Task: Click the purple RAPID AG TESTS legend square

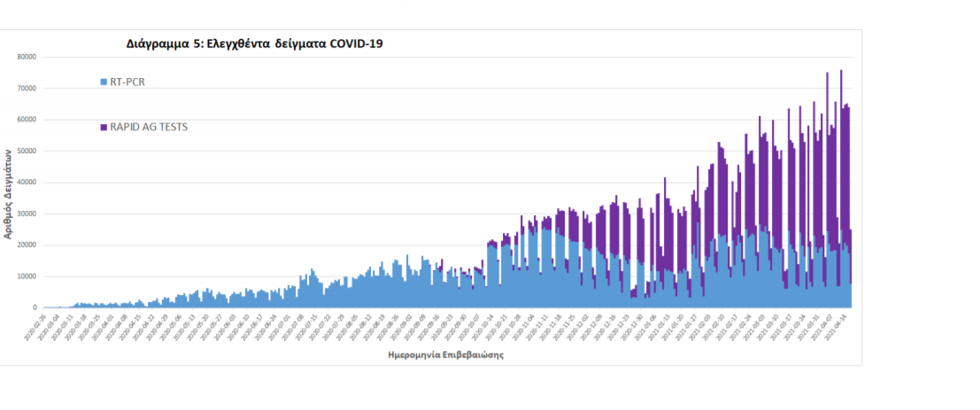Action: coord(104,128)
